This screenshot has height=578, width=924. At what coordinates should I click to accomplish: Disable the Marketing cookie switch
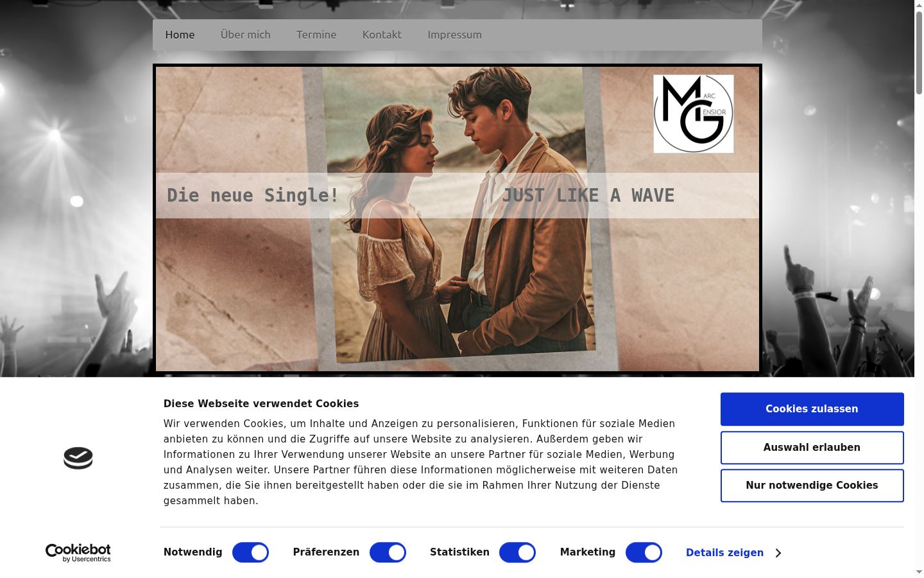644,552
